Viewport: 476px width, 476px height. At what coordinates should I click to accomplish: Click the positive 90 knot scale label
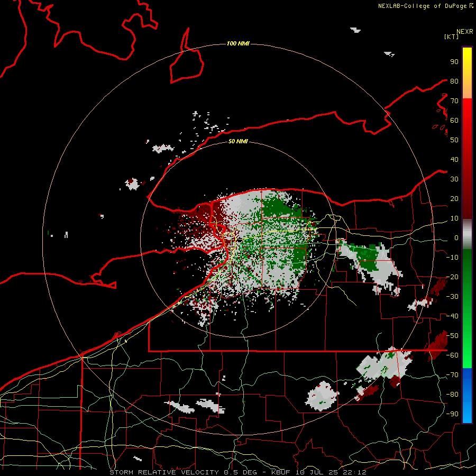454,62
